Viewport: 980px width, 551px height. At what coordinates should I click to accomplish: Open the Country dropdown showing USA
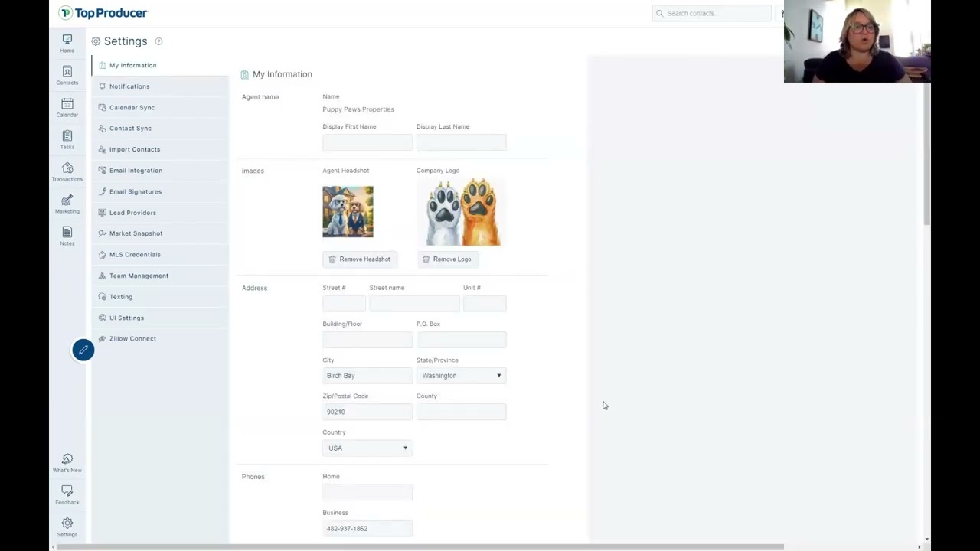pyautogui.click(x=367, y=448)
